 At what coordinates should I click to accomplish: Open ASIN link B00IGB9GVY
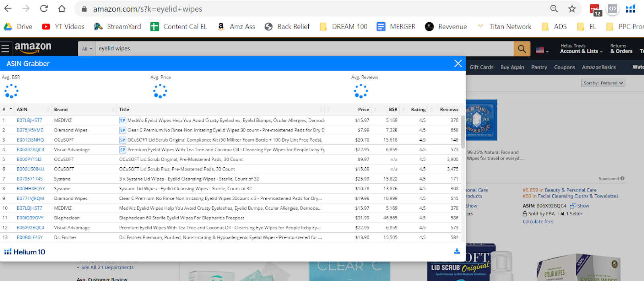click(30, 218)
